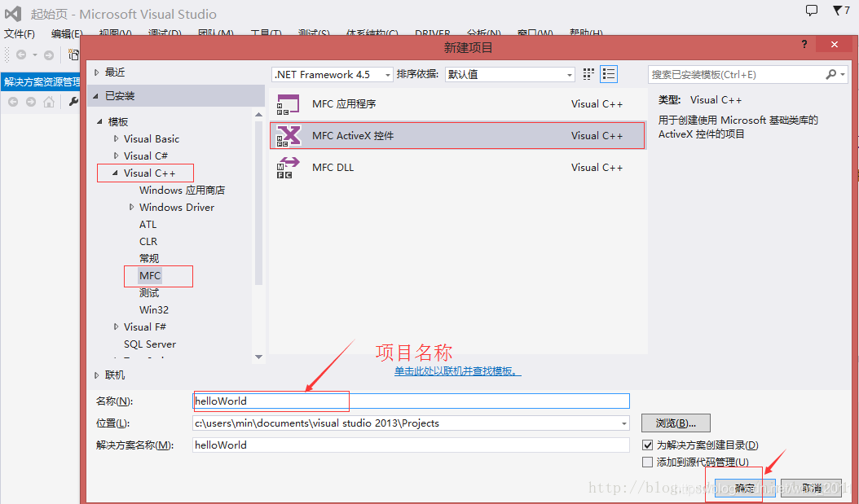Click template tree scrollbar down arrow
The width and height of the screenshot is (859, 504).
(258, 357)
